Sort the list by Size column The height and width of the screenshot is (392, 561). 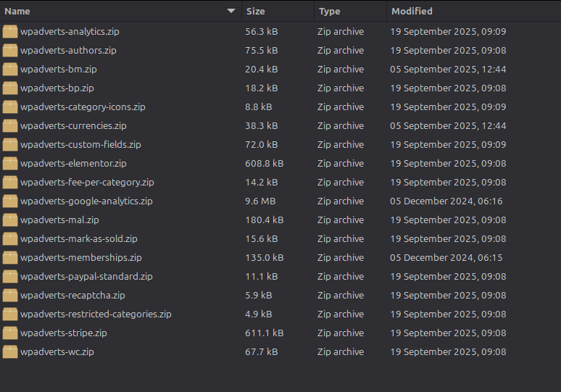(x=256, y=11)
